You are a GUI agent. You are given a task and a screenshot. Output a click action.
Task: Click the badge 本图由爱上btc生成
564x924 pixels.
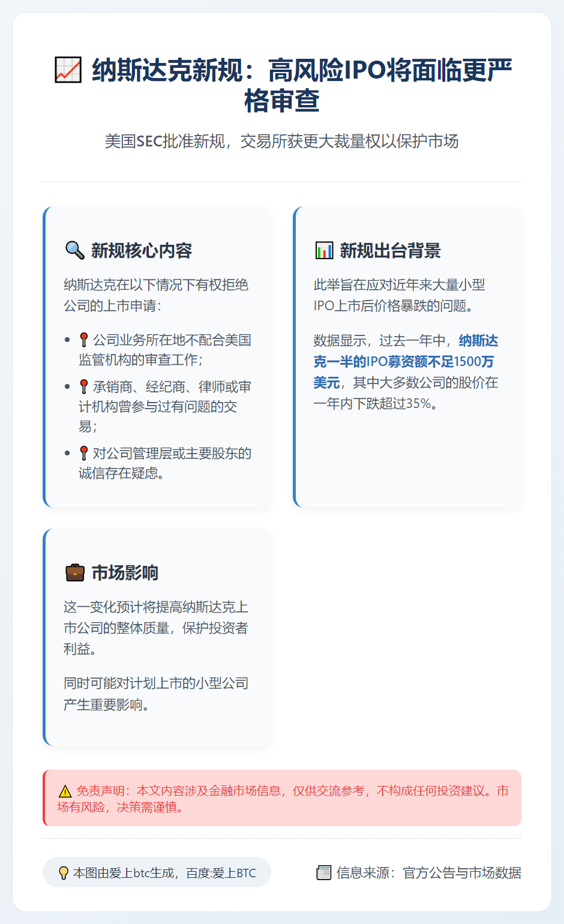click(157, 872)
